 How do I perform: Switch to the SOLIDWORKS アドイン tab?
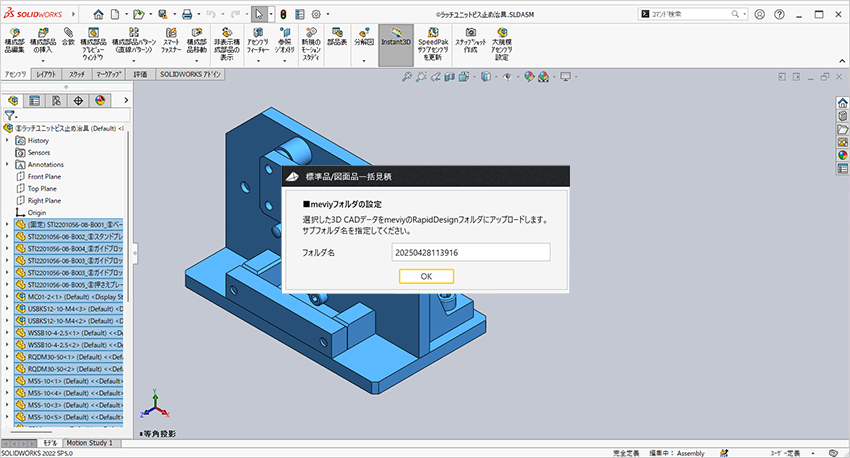[x=190, y=74]
